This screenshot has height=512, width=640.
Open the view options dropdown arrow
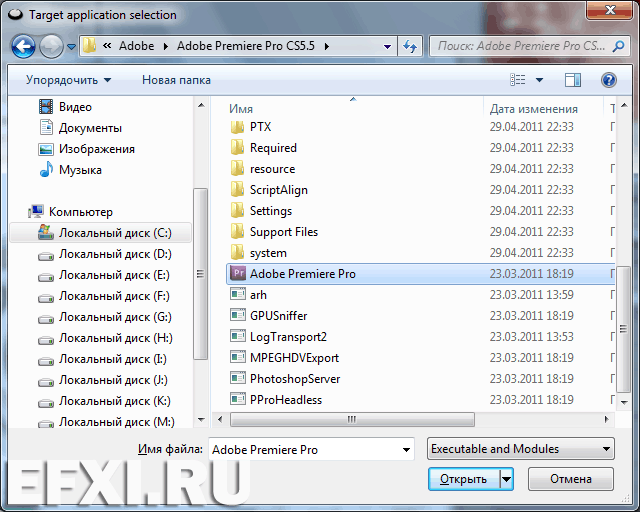click(539, 80)
